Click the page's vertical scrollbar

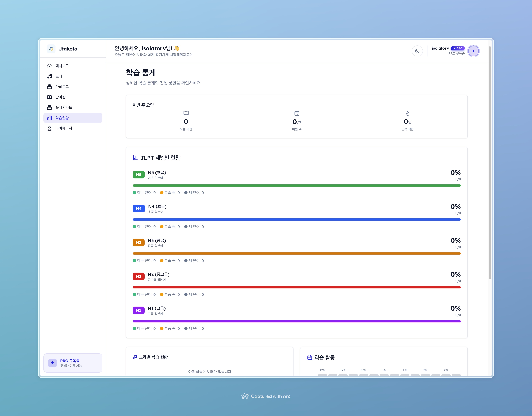coord(490,161)
